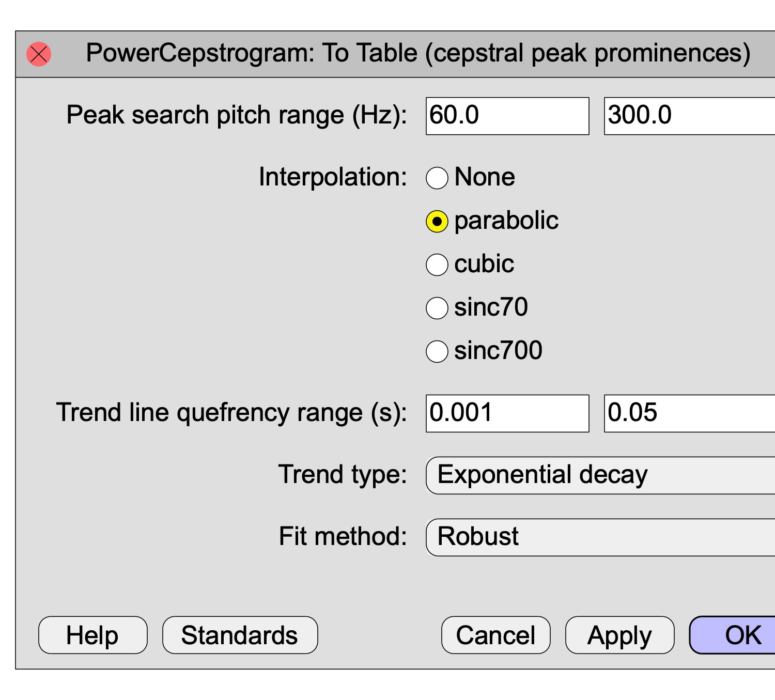775x700 pixels.
Task: Open the Trend type dropdown
Action: (599, 475)
